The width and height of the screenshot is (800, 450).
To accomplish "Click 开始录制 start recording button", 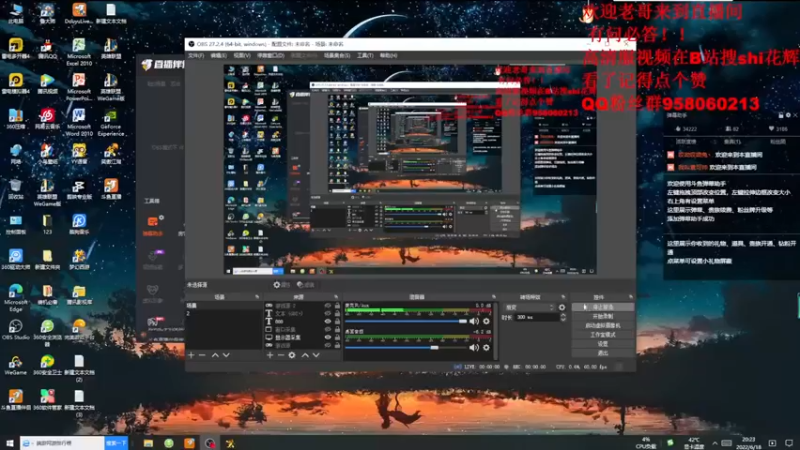I will [603, 316].
